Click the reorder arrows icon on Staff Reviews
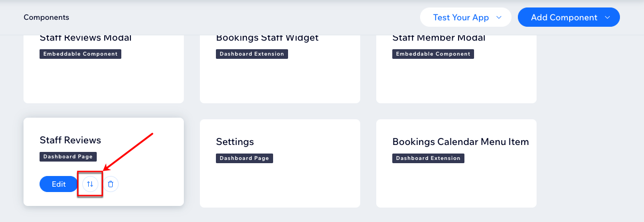The width and height of the screenshot is (644, 222). click(x=90, y=184)
